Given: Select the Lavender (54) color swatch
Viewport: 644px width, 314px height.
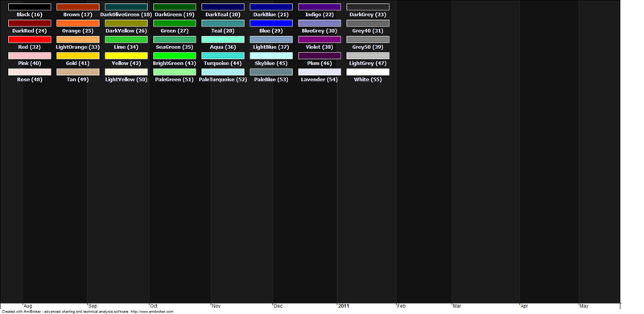Looking at the screenshot, I should point(320,72).
